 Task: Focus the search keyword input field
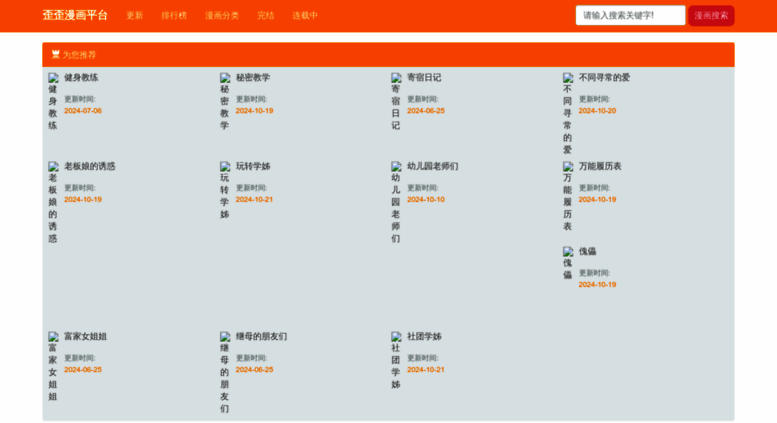point(630,15)
